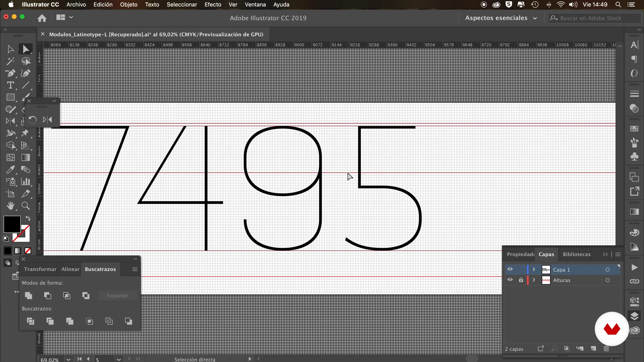This screenshot has height=362, width=644.
Task: Click the Fill color swatch
Action: click(x=12, y=224)
